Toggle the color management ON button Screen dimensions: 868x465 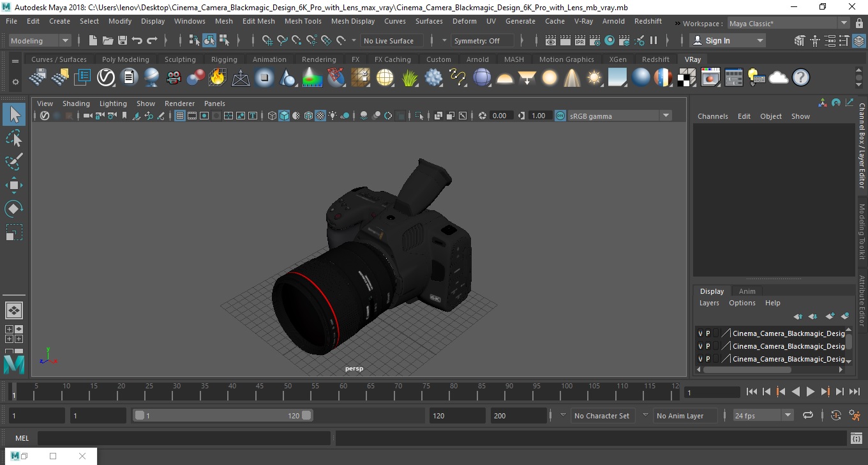pyautogui.click(x=560, y=116)
